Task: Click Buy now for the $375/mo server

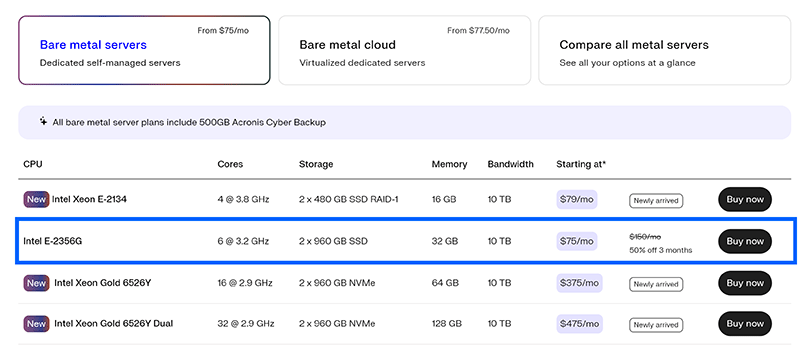Action: 744,283
